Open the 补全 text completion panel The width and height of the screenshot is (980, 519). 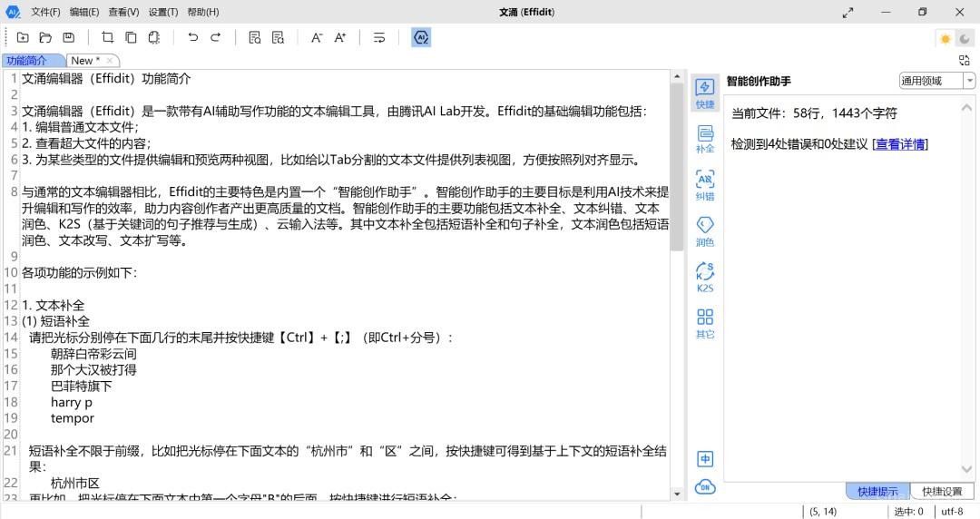click(705, 139)
